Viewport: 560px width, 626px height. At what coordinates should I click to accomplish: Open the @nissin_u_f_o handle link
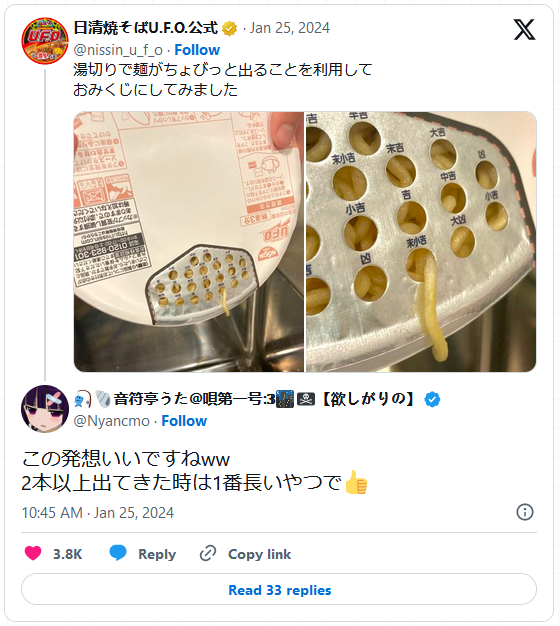118,50
